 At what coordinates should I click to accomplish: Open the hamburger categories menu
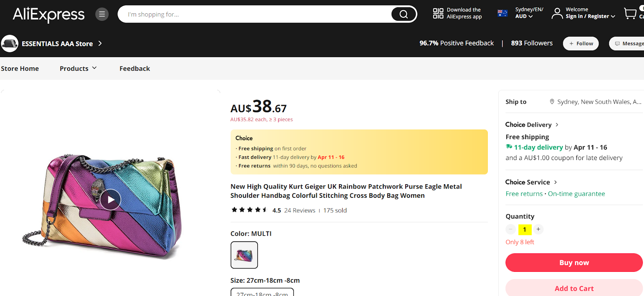[102, 14]
